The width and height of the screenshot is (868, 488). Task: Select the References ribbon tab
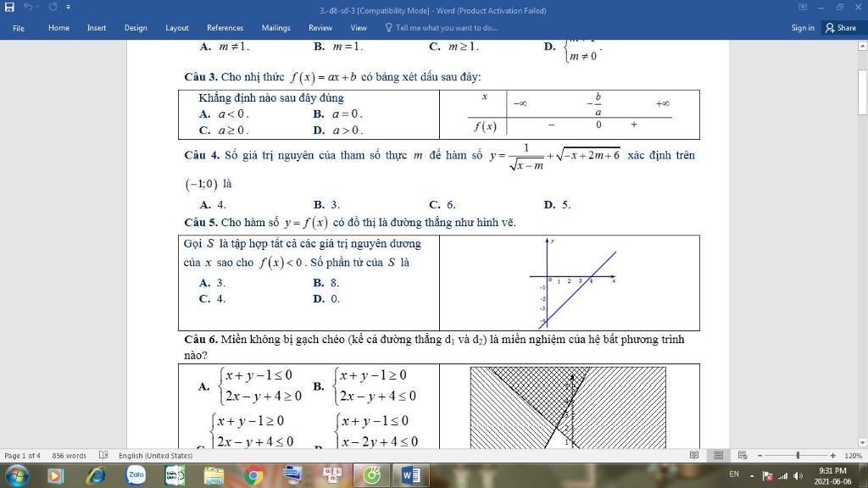click(225, 28)
